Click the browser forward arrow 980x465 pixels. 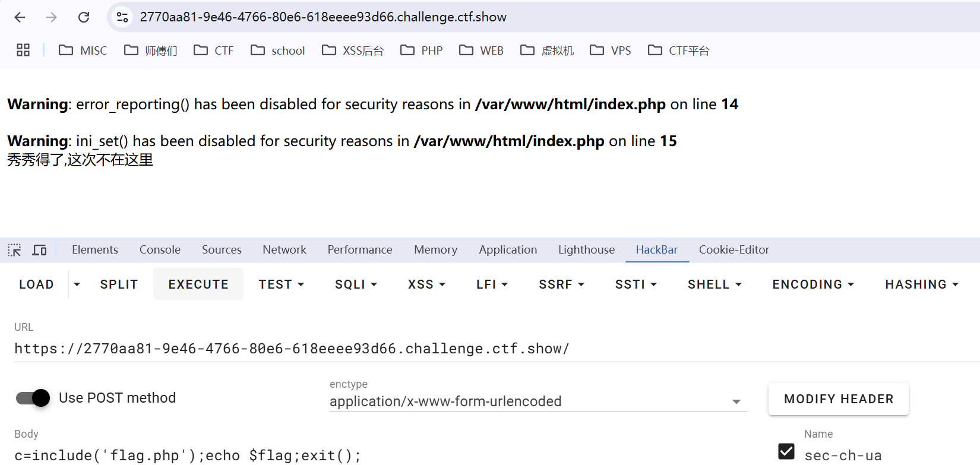[52, 17]
